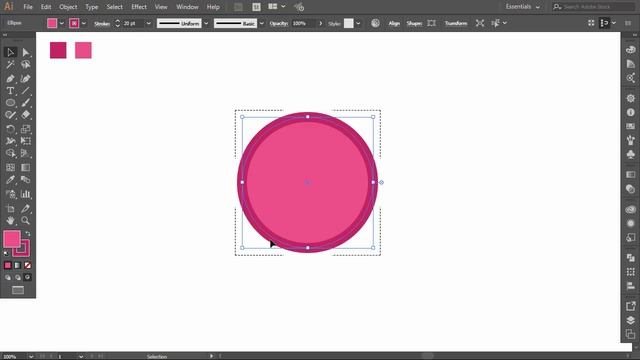Bring toolbox Stroke box to front
This screenshot has width=640, height=360.
click(x=24, y=251)
